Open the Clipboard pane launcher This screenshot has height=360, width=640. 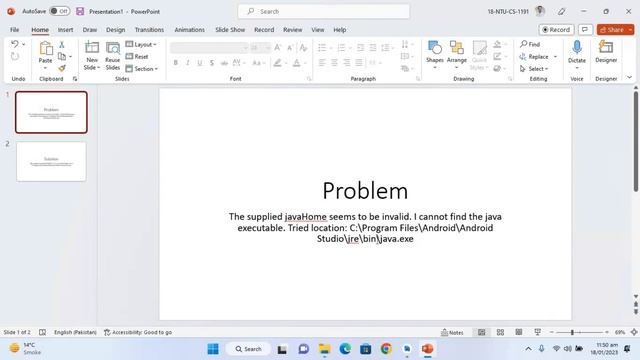point(75,79)
